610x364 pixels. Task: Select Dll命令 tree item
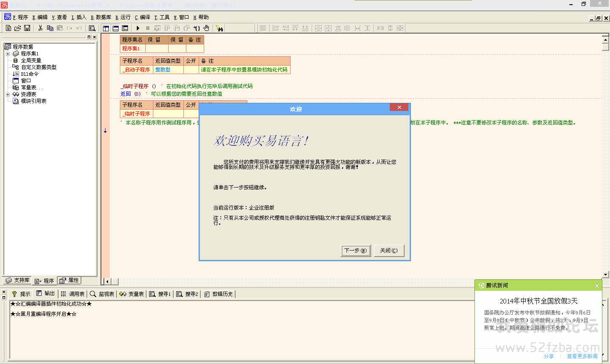(x=30, y=74)
